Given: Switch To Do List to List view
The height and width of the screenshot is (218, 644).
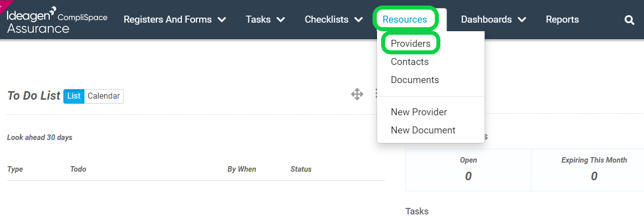Looking at the screenshot, I should click(x=74, y=96).
